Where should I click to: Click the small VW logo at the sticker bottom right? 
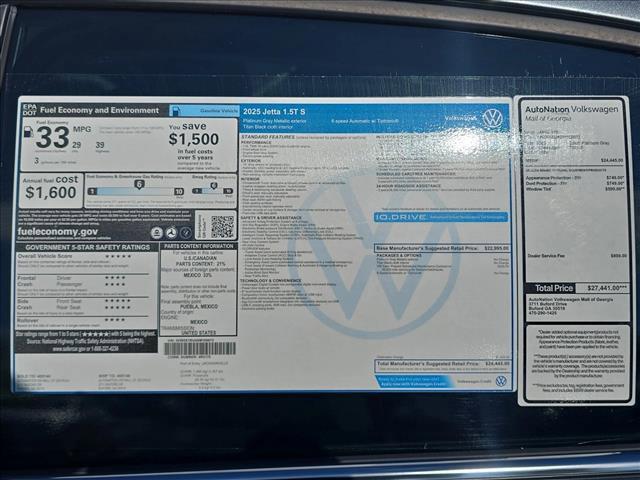tap(500, 381)
